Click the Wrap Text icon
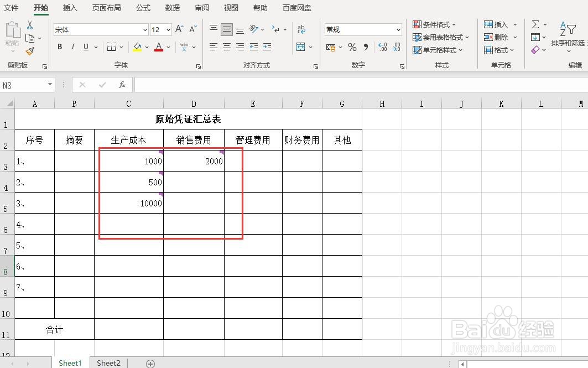588x368 pixels. point(301,29)
